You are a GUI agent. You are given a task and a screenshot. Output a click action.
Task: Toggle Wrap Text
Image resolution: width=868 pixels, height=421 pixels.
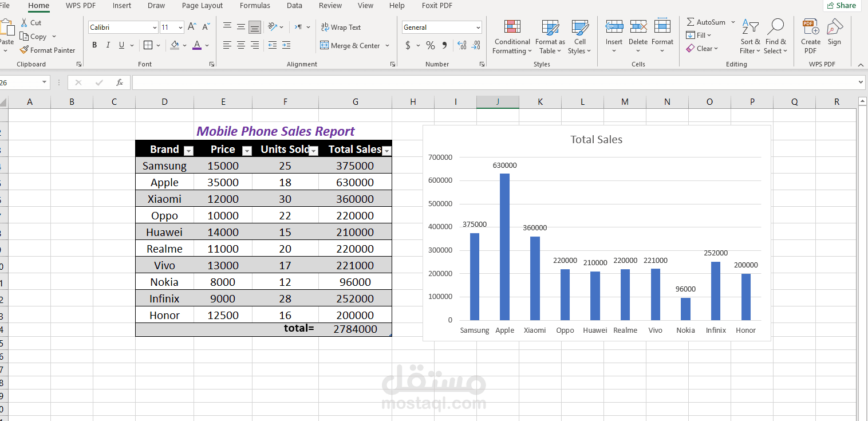(341, 27)
